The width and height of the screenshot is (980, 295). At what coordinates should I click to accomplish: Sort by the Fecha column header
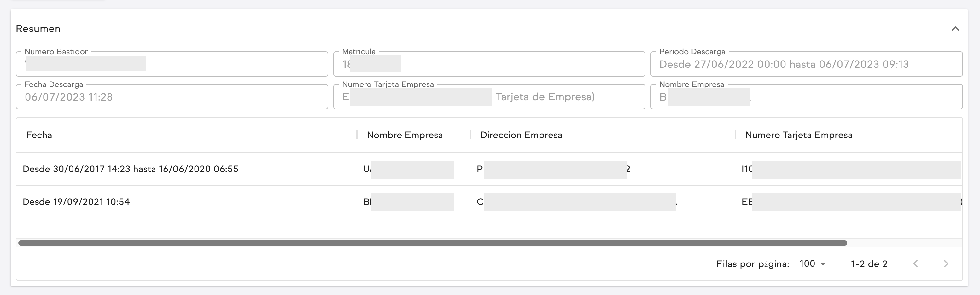pos(39,135)
